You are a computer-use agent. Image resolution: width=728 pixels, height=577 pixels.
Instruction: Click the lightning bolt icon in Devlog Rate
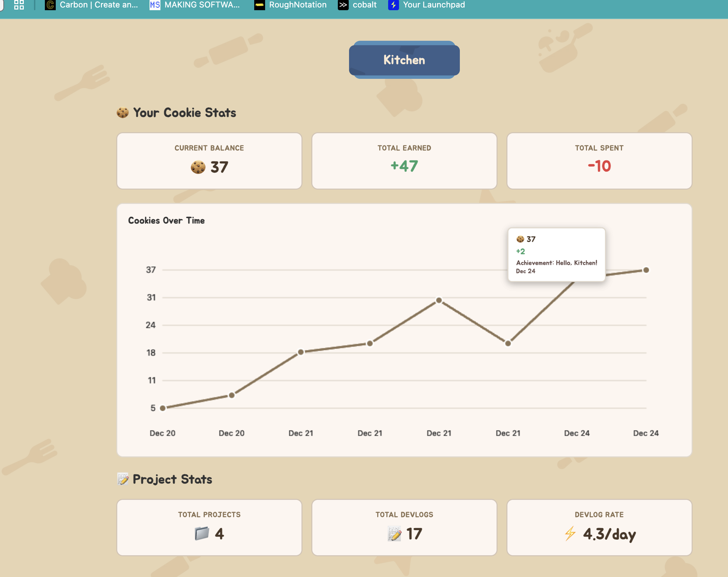point(570,534)
